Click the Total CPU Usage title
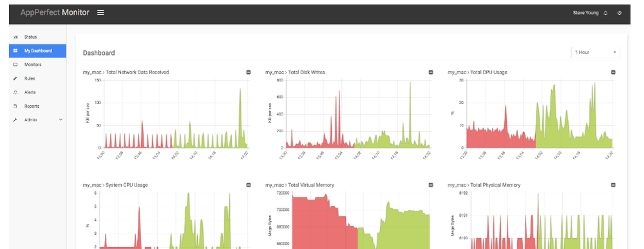Viewport: 644px width, 249px height. [x=477, y=72]
